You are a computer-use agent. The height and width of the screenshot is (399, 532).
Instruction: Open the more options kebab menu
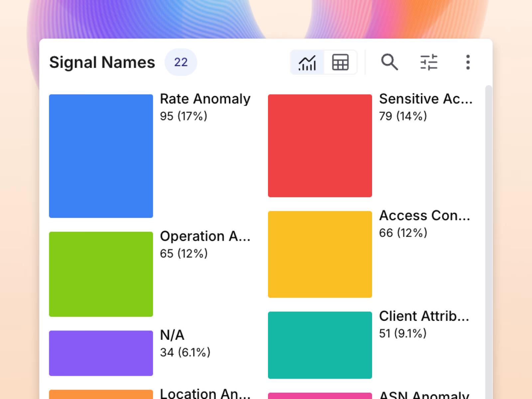click(468, 62)
